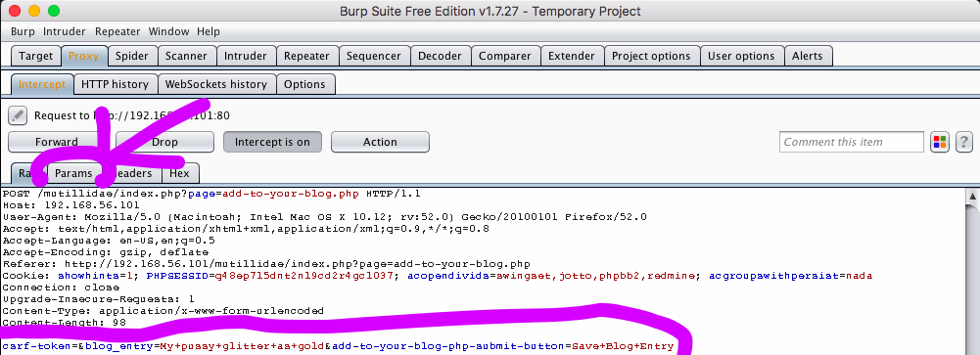
Task: Open the Intruder menu
Action: click(x=65, y=31)
